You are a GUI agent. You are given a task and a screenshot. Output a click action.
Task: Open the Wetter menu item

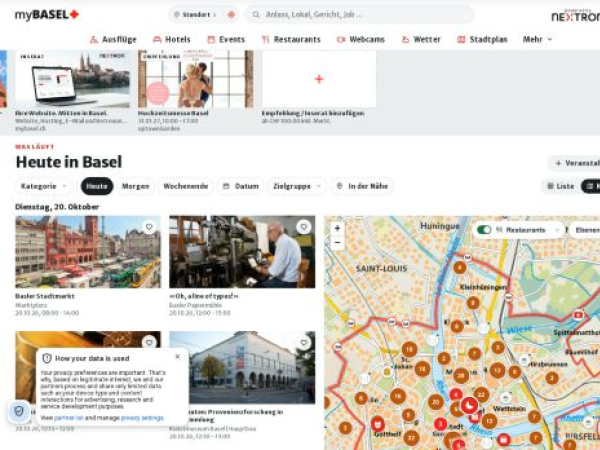point(421,39)
